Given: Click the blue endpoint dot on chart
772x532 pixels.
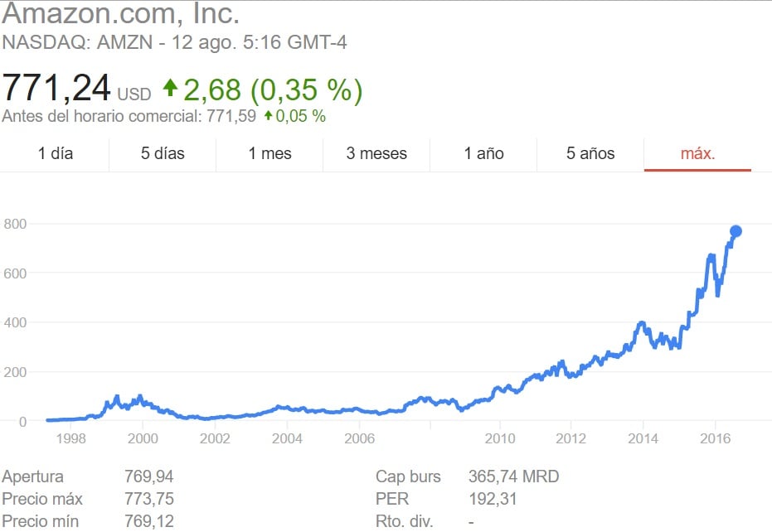Looking at the screenshot, I should point(736,231).
